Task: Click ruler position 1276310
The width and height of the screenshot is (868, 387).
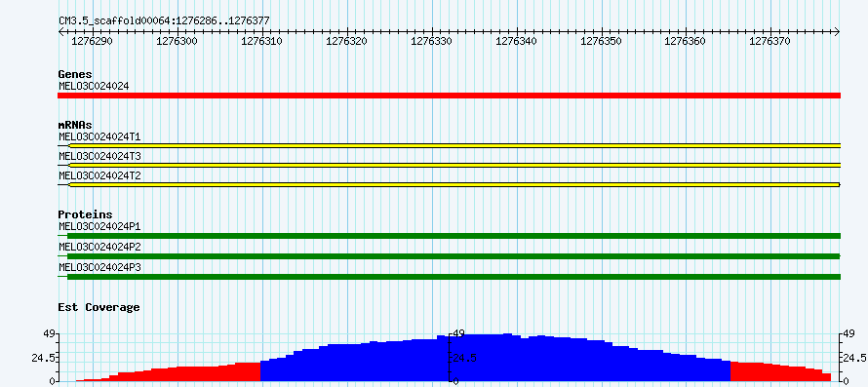Action: pos(261,42)
